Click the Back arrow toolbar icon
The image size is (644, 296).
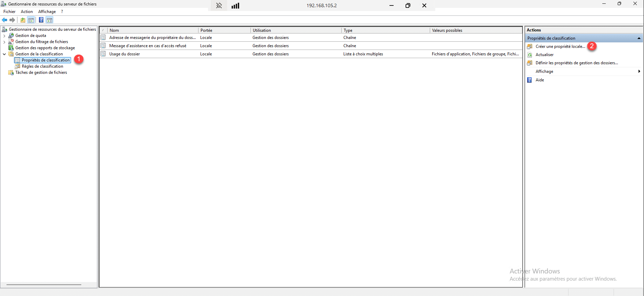[5, 20]
